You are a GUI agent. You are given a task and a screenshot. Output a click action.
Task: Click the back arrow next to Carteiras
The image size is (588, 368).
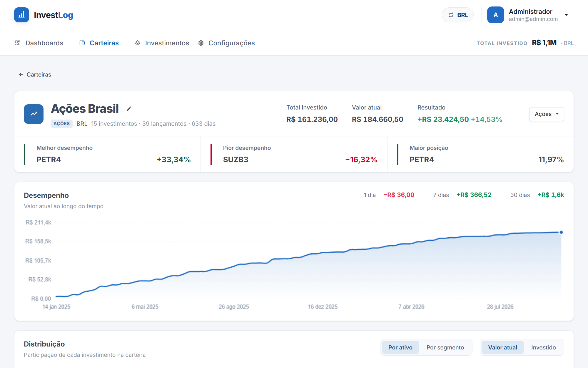point(21,74)
